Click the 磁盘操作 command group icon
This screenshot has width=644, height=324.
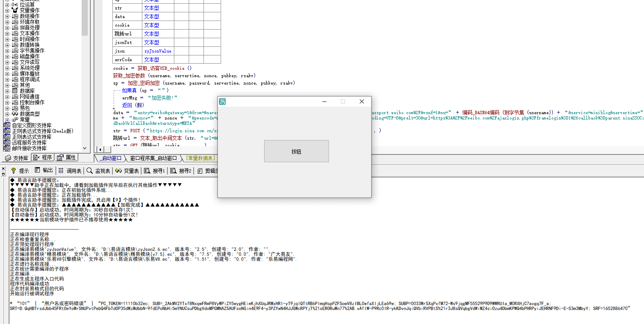(15, 56)
